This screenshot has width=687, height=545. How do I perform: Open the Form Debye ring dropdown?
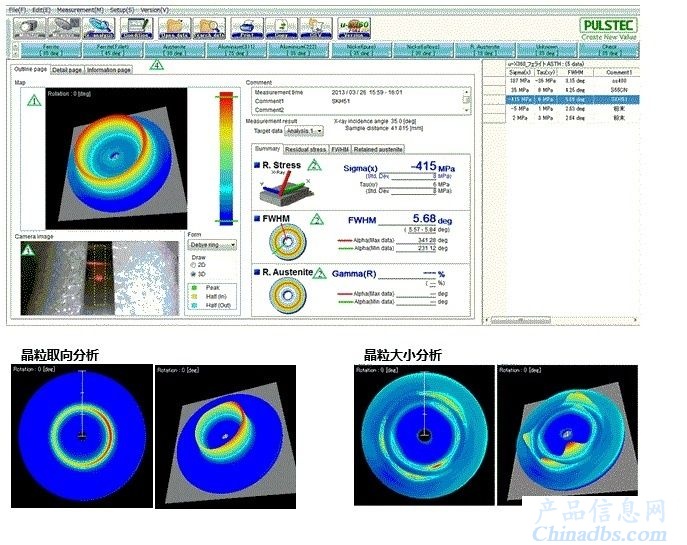[x=213, y=244]
